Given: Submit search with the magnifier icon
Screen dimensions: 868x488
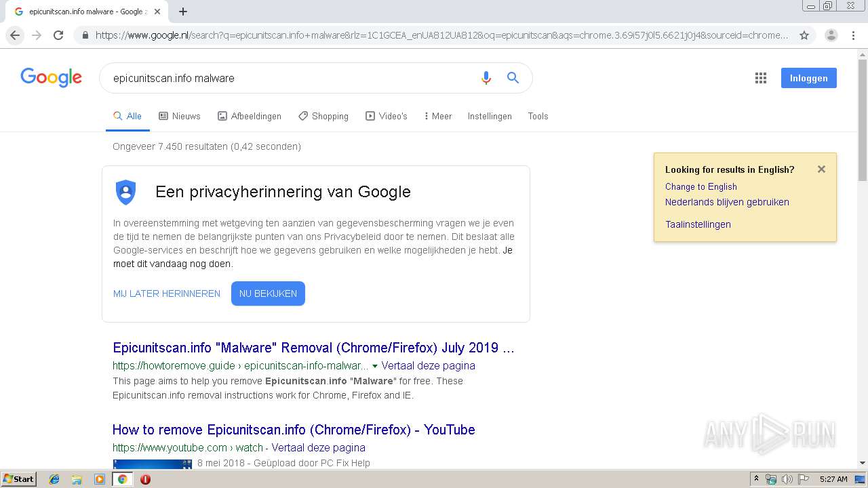Looking at the screenshot, I should tap(513, 78).
